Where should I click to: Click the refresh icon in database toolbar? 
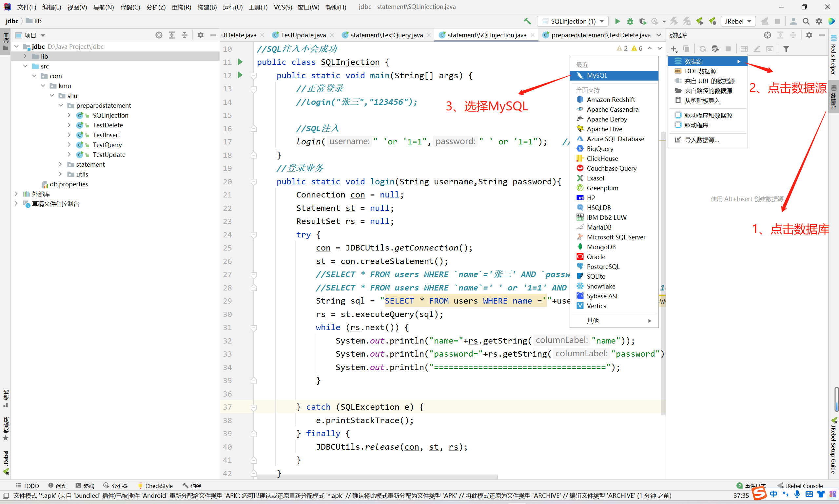tap(702, 49)
